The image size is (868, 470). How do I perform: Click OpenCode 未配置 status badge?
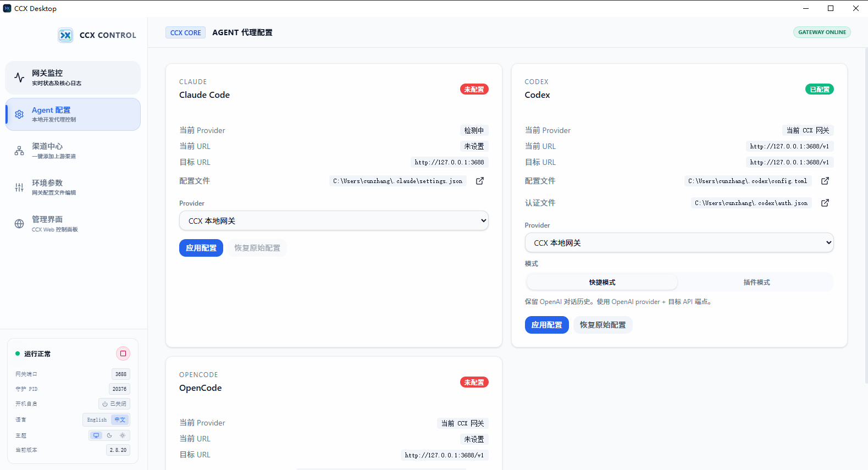pyautogui.click(x=474, y=382)
